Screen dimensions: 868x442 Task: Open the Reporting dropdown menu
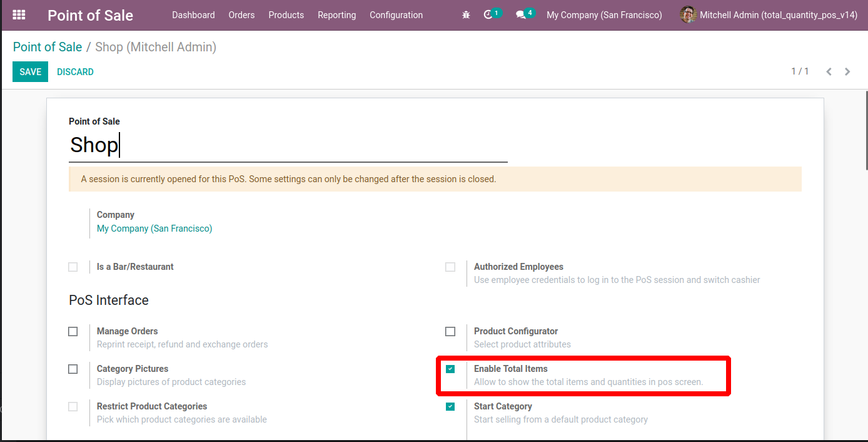[x=336, y=15]
